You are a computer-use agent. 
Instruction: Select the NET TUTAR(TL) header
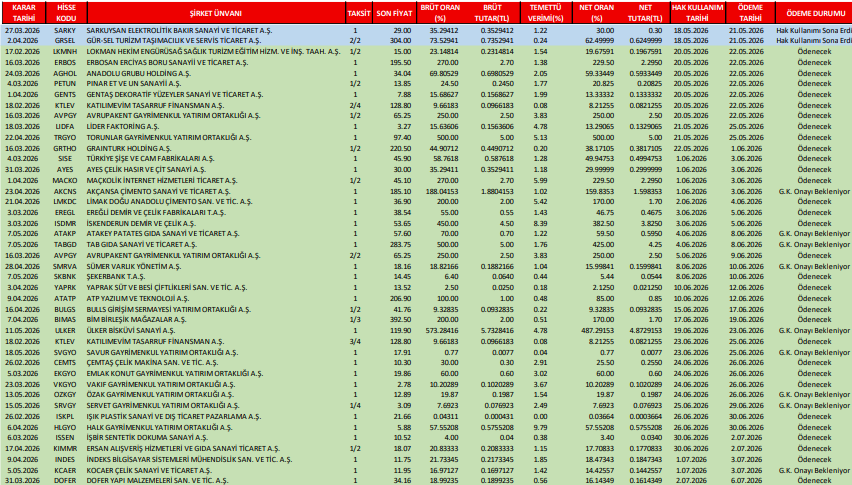click(x=646, y=12)
